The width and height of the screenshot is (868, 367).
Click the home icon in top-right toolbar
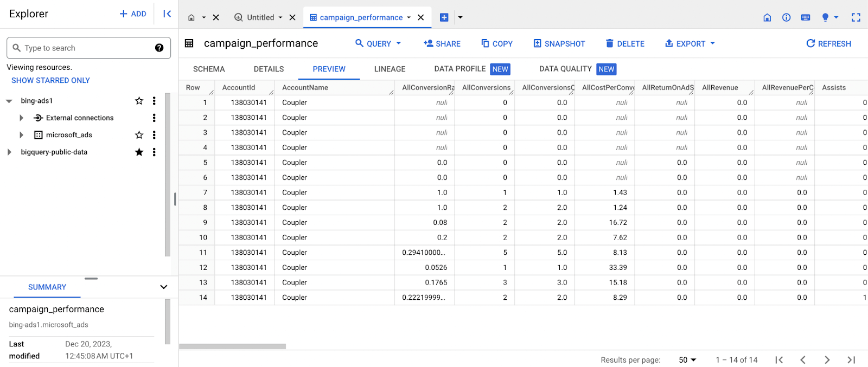coord(767,17)
